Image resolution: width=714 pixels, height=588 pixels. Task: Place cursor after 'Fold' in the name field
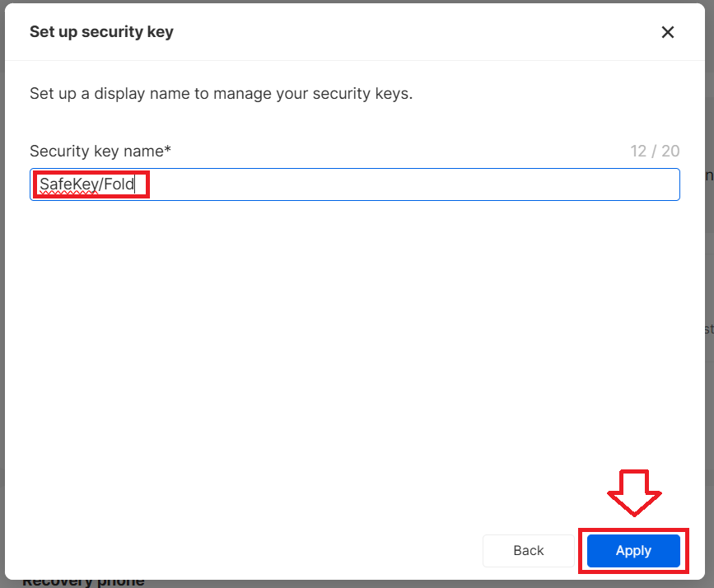(134, 184)
